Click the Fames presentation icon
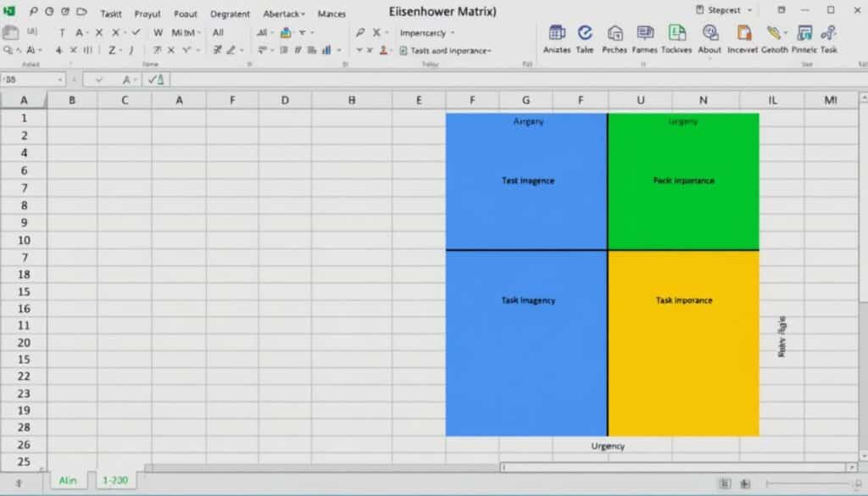This screenshot has height=496, width=868. click(645, 33)
